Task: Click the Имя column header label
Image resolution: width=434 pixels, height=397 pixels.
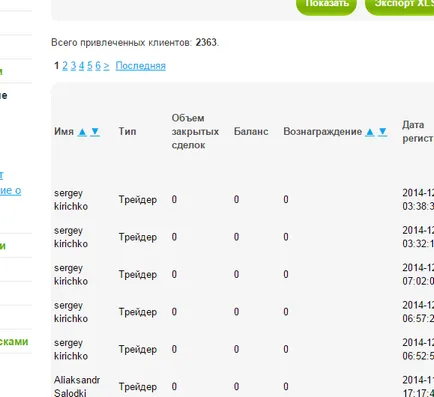Action: (64, 132)
